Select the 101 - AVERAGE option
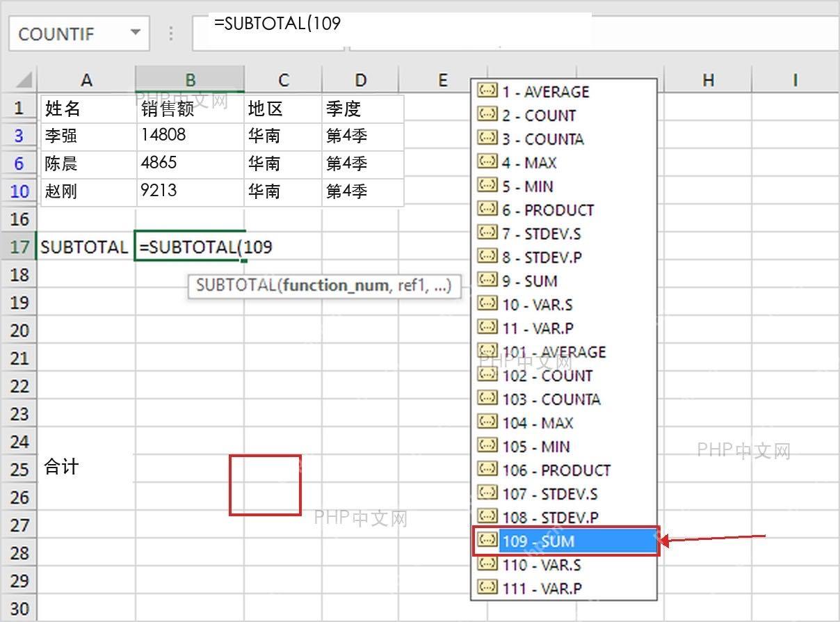This screenshot has height=622, width=840. point(564,352)
